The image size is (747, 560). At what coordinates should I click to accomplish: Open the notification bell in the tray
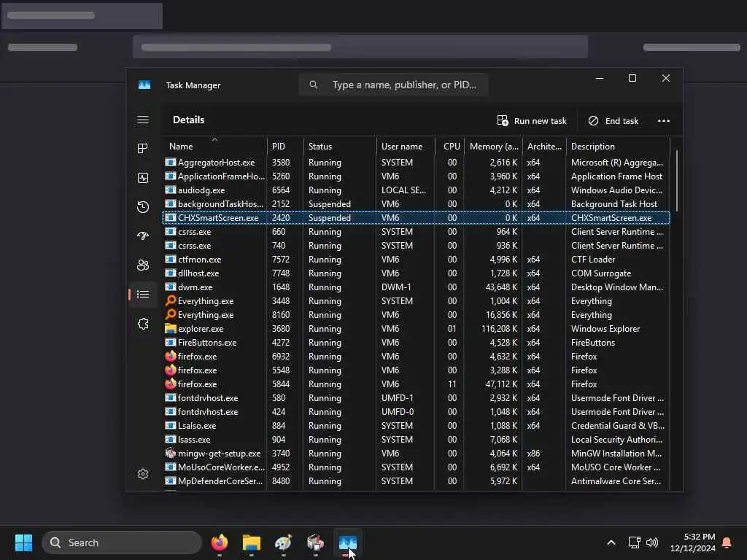pyautogui.click(x=727, y=542)
